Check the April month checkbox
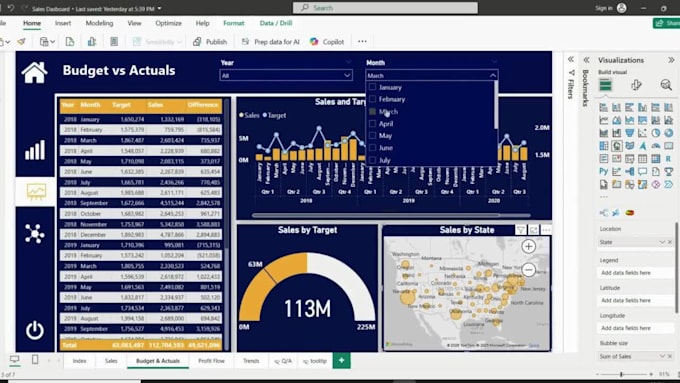This screenshot has width=680, height=383. [372, 123]
